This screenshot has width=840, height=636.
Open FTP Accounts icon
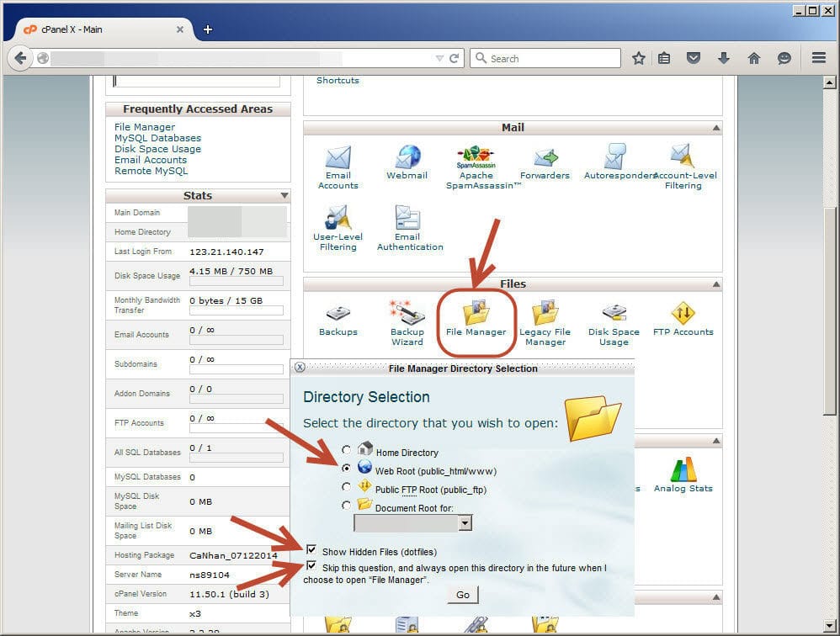pyautogui.click(x=683, y=314)
